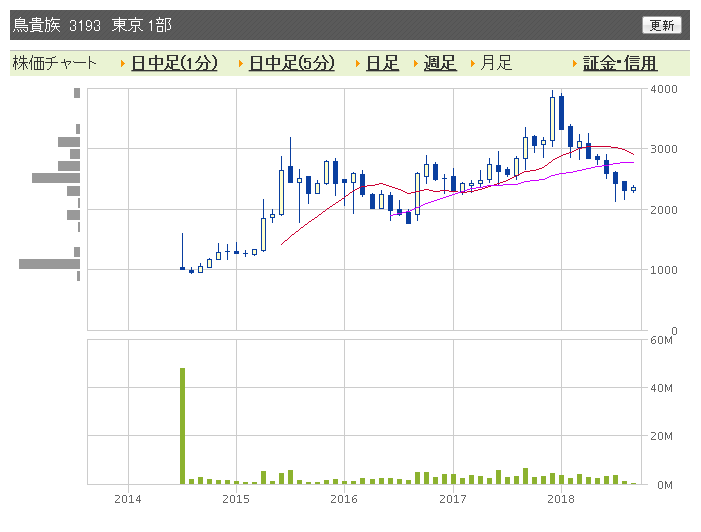Click the 20M volume axis label
The image size is (701, 532).
[x=662, y=436]
